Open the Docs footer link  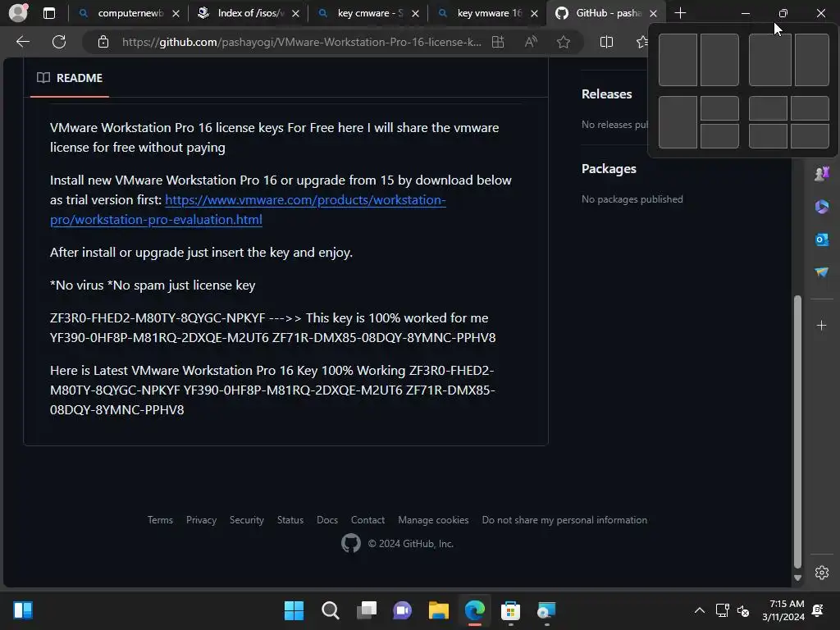coord(327,519)
